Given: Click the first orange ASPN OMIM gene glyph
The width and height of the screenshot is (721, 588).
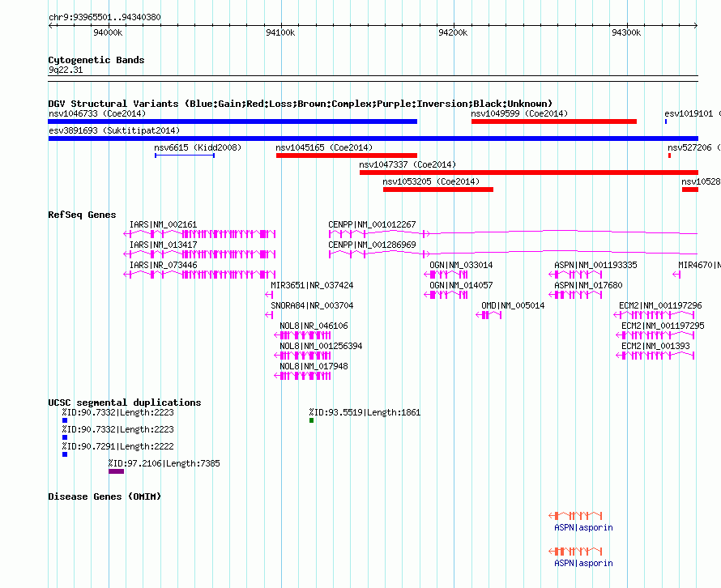Looking at the screenshot, I should [575, 516].
